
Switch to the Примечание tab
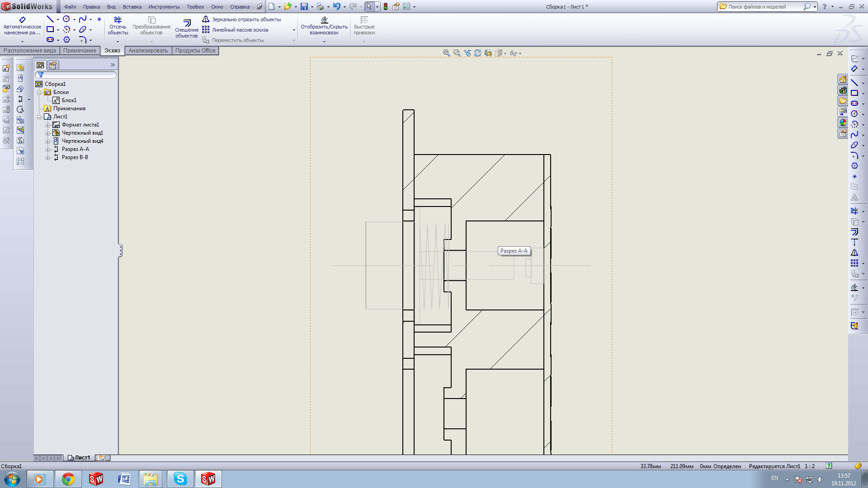80,51
